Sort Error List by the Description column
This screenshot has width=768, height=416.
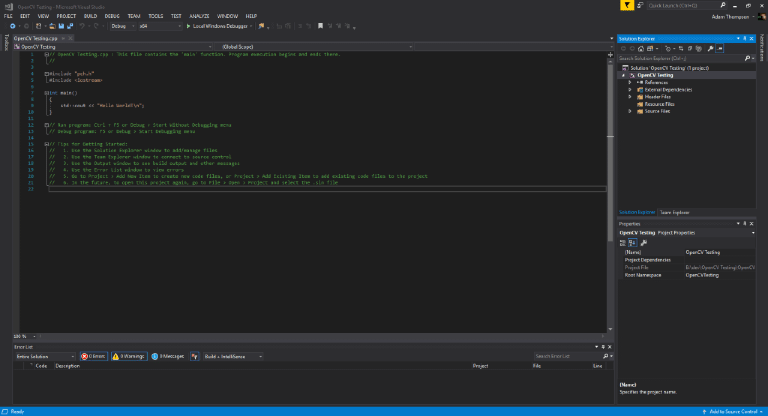click(68, 366)
